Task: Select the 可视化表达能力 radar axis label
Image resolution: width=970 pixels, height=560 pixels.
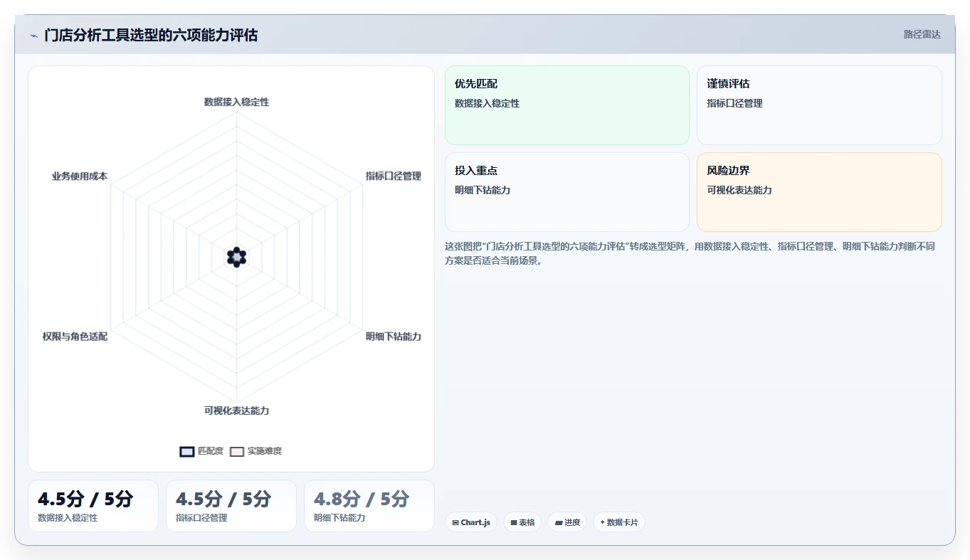Action: (x=236, y=411)
